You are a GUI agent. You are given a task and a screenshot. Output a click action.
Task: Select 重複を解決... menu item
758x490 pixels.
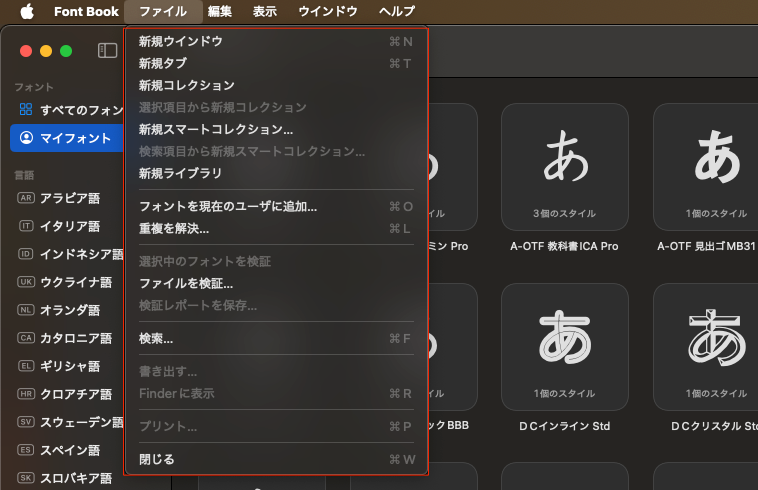tap(174, 228)
